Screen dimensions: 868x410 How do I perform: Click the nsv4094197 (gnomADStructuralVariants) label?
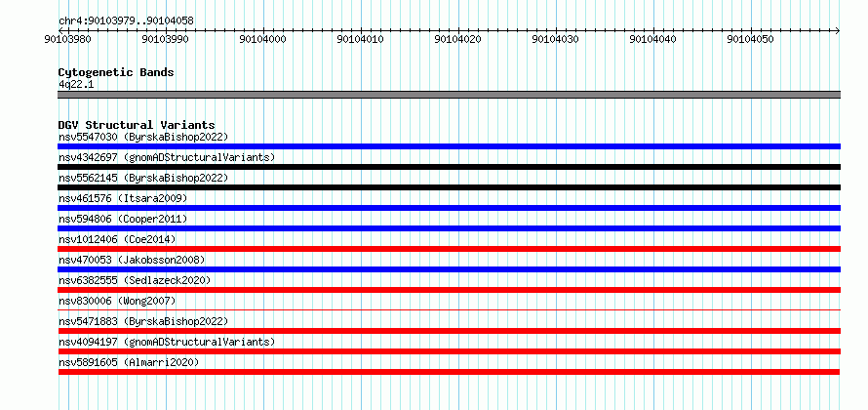pos(167,342)
